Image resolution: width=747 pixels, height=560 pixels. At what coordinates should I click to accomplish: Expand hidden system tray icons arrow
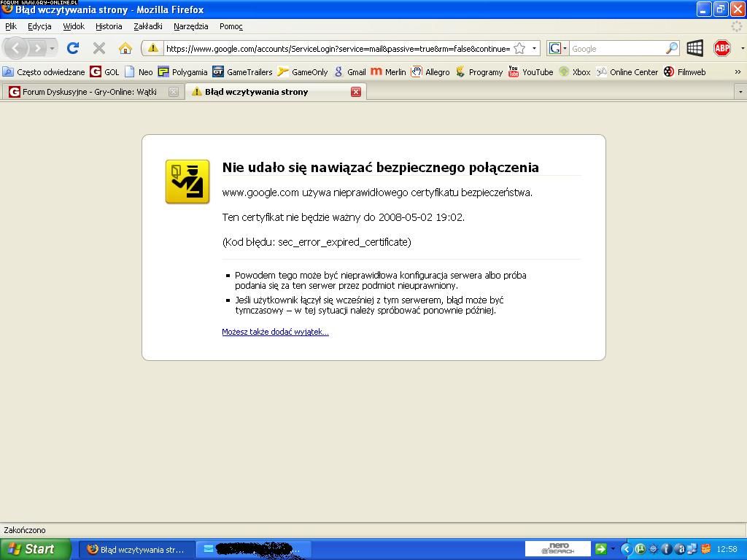click(x=625, y=549)
